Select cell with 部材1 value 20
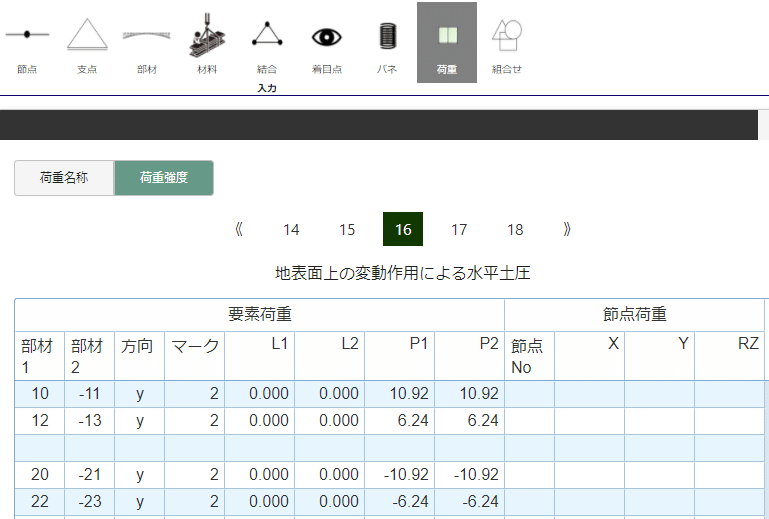 coord(40,475)
